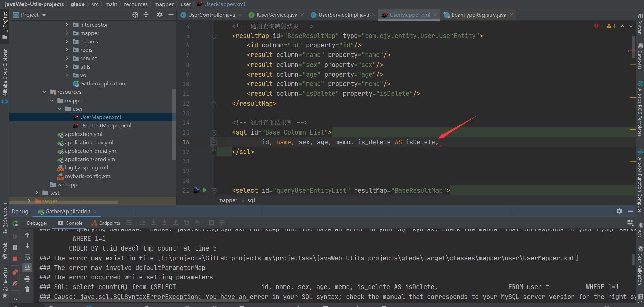Toggle the Web tool window button

coord(5,251)
